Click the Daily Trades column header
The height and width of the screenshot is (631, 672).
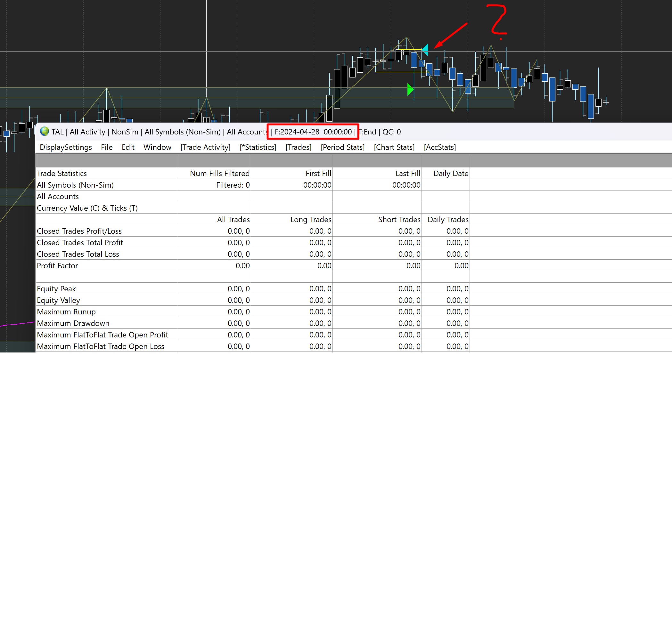click(x=447, y=220)
